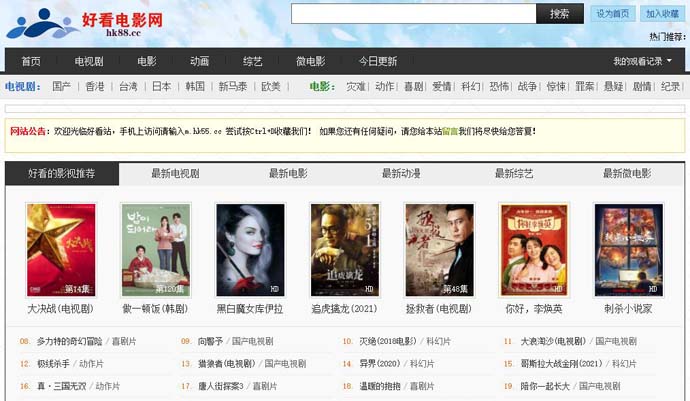Choose the 惊悚 movie genre
The height and width of the screenshot is (401, 690).
(x=556, y=86)
